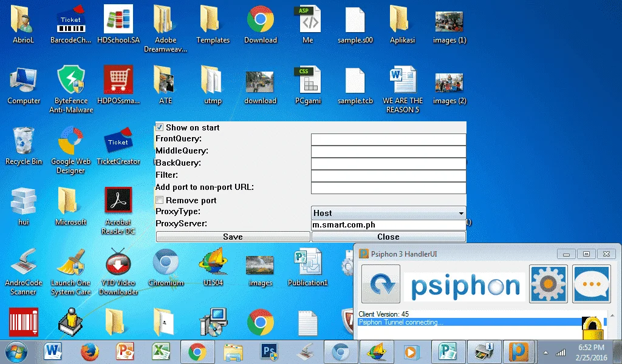Screen dimensions: 622x364
Task: Select Acrobat Reader DC desktop icon
Action: pyautogui.click(x=118, y=211)
